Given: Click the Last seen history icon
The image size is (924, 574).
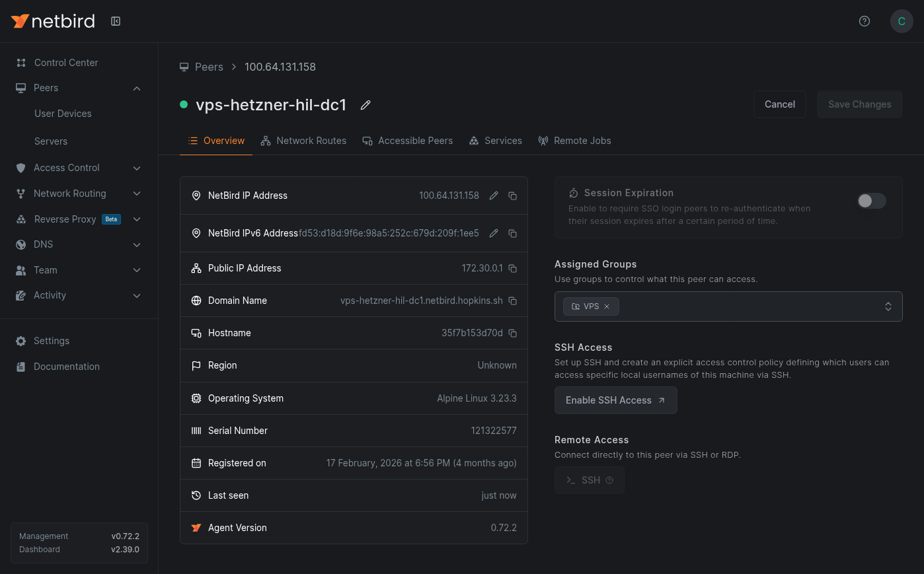Looking at the screenshot, I should point(196,495).
